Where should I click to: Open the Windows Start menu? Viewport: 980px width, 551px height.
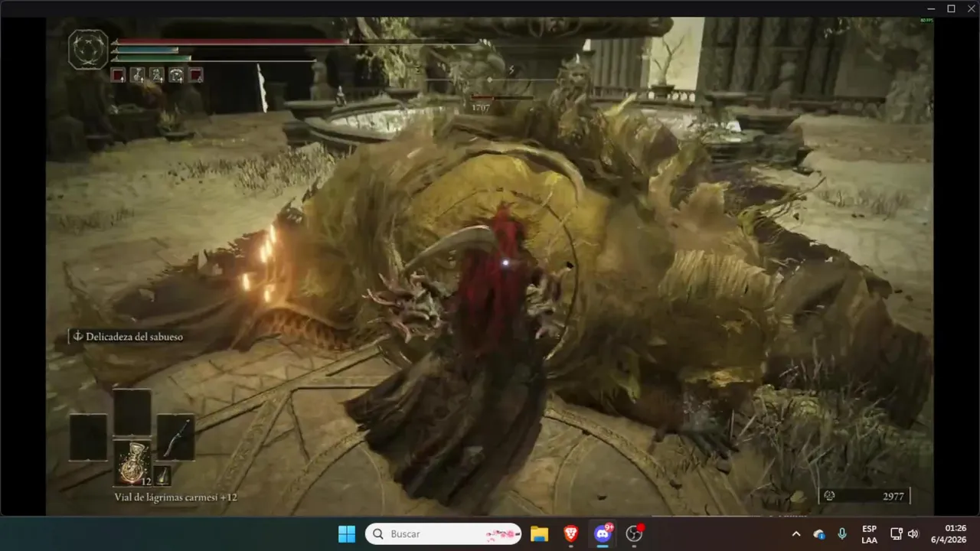point(347,533)
